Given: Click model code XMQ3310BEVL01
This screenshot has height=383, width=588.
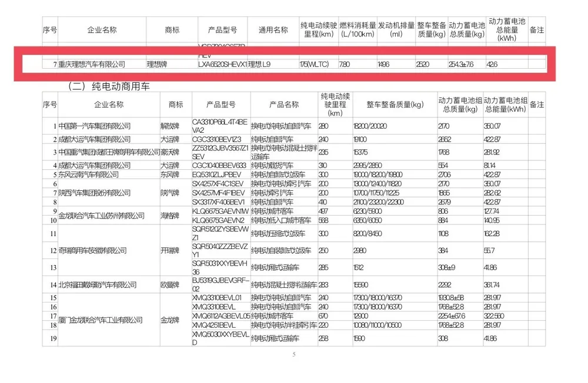Looking at the screenshot, I should point(217,298).
